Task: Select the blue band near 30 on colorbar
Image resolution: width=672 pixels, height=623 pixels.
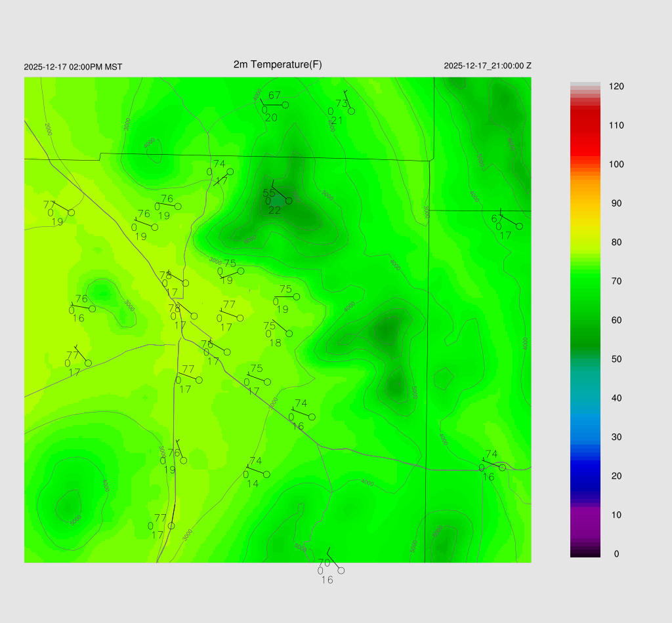Action: coord(585,436)
